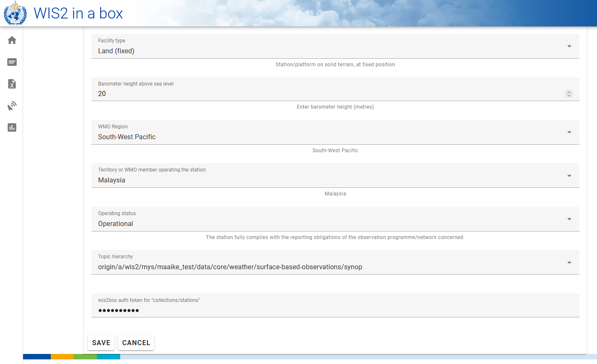Open the station satellite dish icon
This screenshot has width=597, height=364.
point(12,106)
